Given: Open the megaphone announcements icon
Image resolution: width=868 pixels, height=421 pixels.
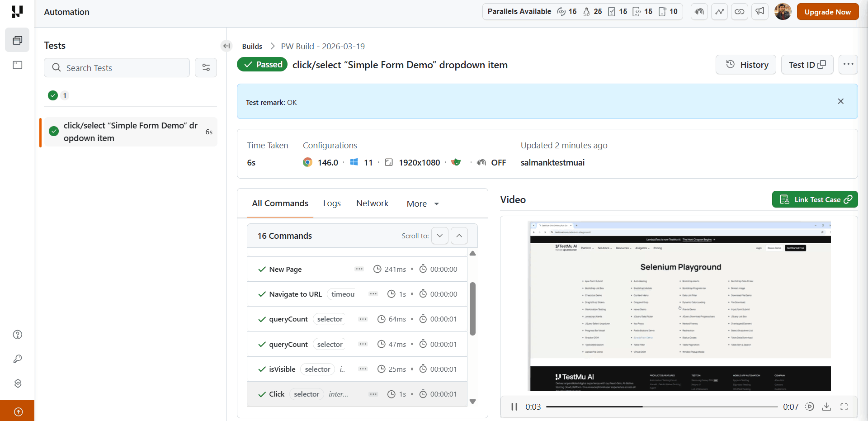Looking at the screenshot, I should point(760,11).
